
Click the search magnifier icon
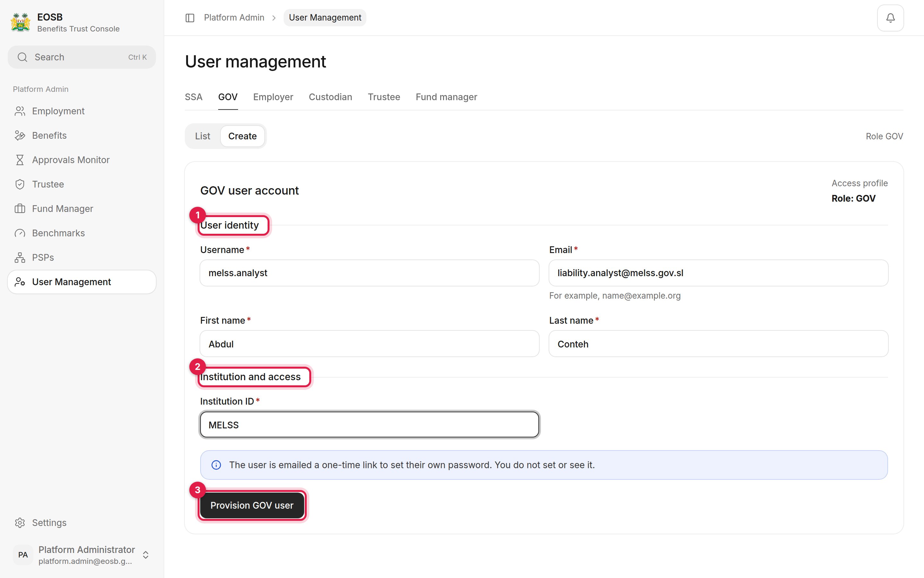click(x=22, y=57)
